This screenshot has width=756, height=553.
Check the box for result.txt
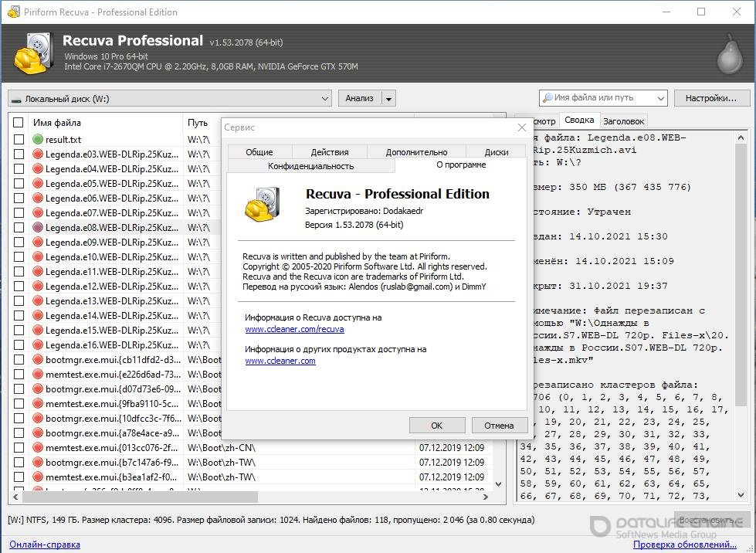[x=18, y=140]
